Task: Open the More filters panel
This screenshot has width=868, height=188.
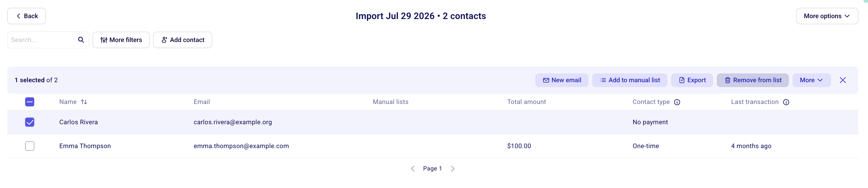Action: pyautogui.click(x=121, y=40)
